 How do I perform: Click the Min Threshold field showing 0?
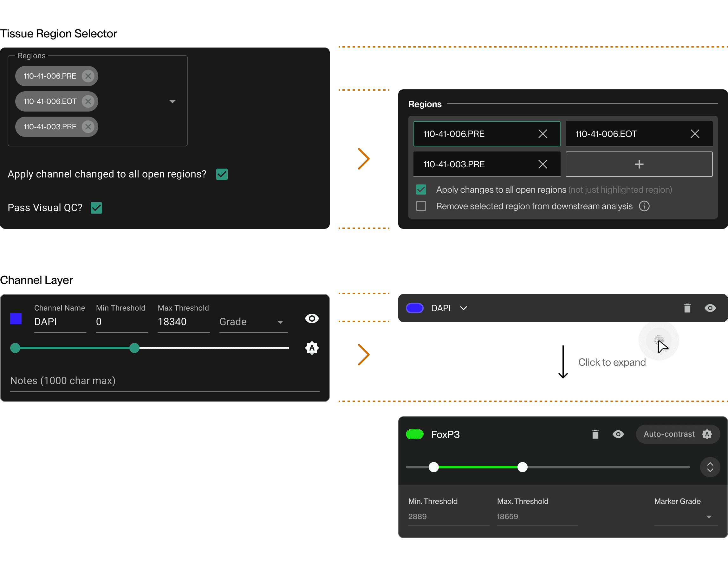pyautogui.click(x=121, y=322)
